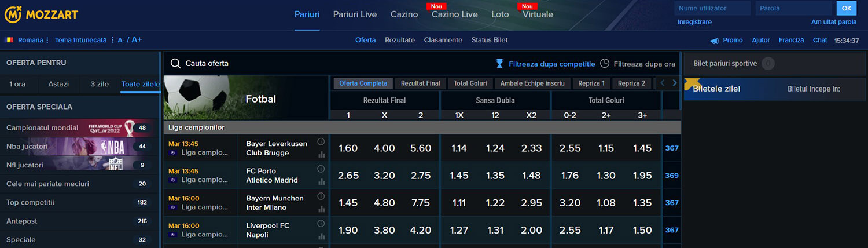Image resolution: width=868 pixels, height=248 pixels.
Task: Select the Clasamente submenu item
Action: 443,40
